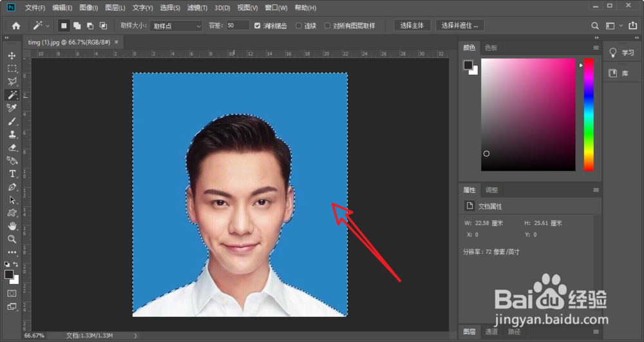
Task: Expand the toolbox double-arrow
Action: [6, 38]
